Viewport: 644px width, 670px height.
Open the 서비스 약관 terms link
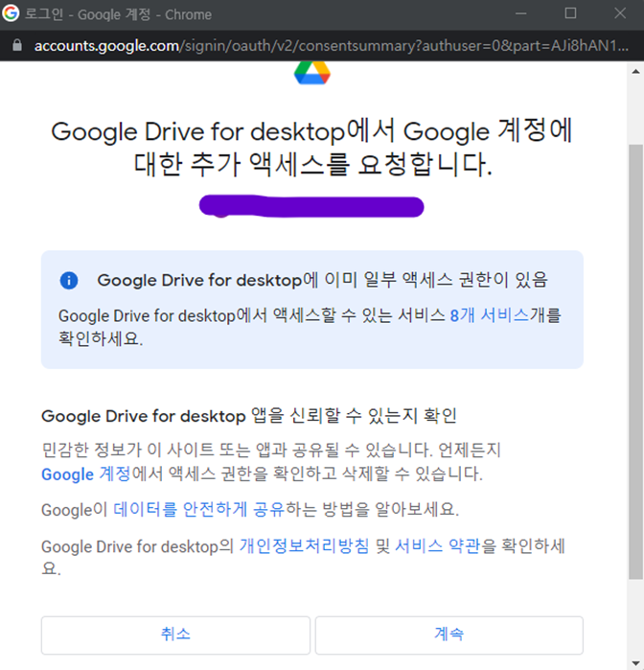438,546
